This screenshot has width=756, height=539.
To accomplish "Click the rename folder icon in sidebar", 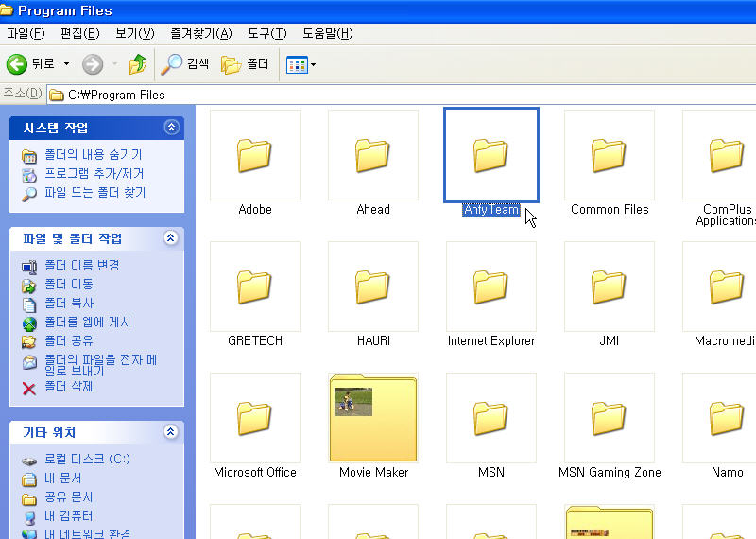I will tap(29, 267).
